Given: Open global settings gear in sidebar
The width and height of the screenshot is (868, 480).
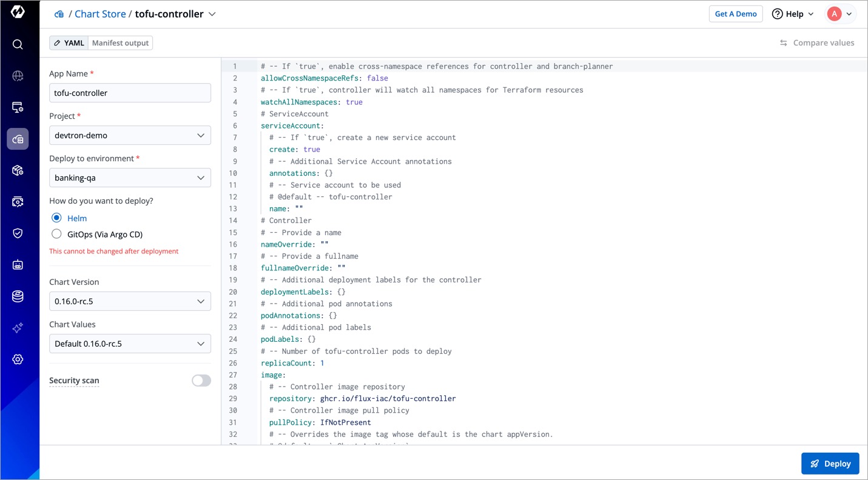Looking at the screenshot, I should pyautogui.click(x=18, y=359).
